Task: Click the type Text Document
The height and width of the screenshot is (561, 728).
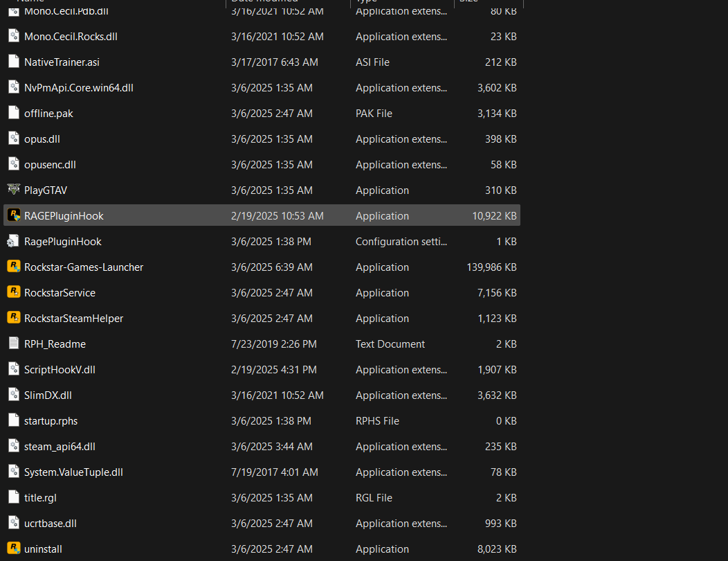Action: [390, 344]
